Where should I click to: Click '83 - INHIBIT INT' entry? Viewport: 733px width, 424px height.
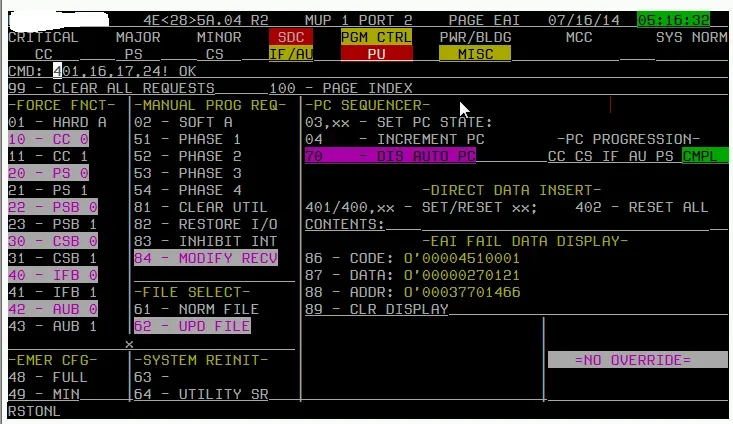point(206,241)
